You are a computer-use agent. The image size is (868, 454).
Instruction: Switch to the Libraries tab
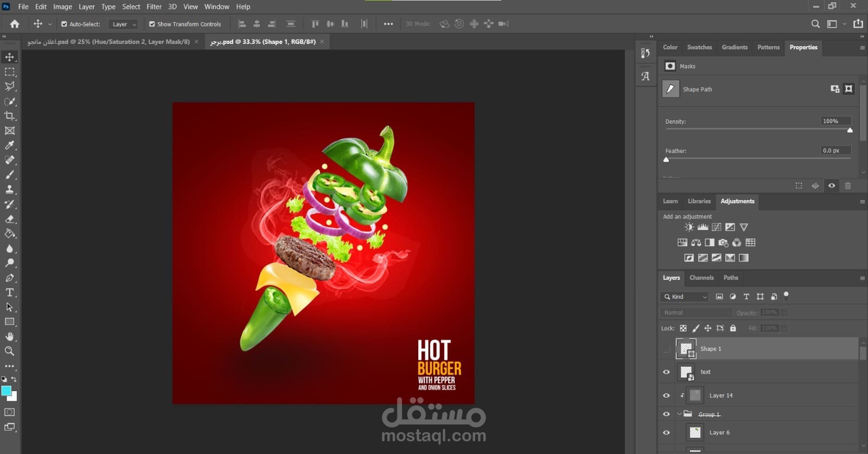coord(699,201)
